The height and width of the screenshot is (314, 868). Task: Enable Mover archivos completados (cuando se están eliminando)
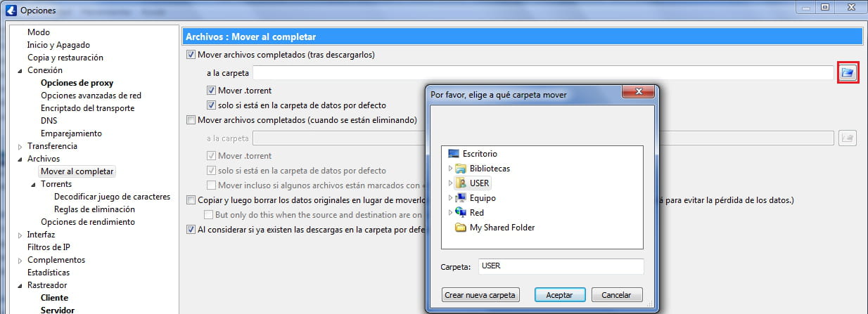point(191,120)
